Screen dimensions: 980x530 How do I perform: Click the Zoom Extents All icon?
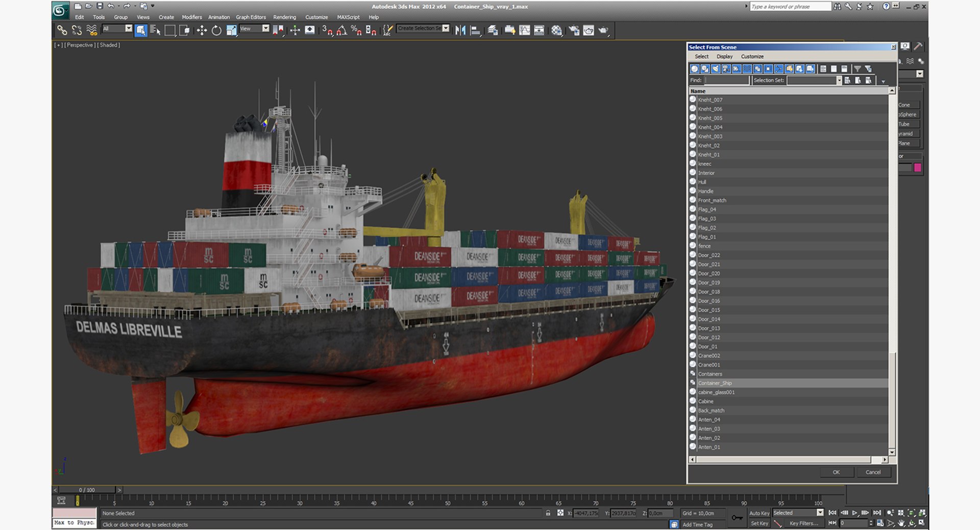click(921, 513)
